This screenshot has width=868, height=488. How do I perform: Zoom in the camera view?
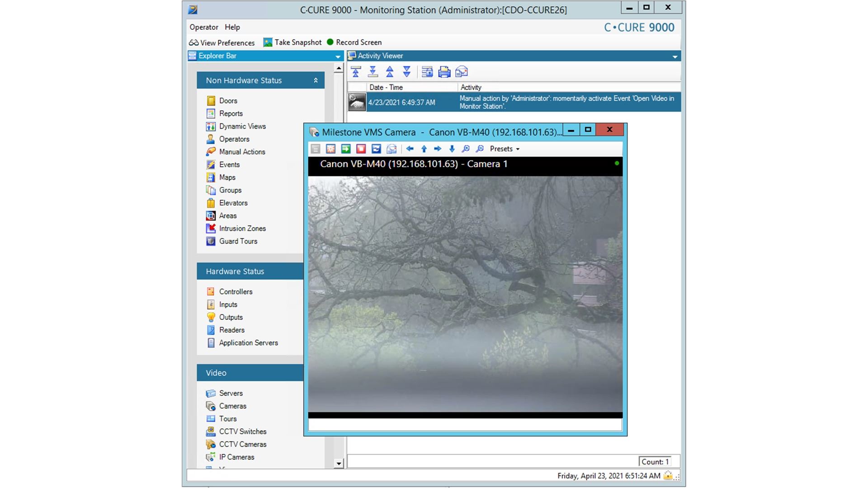pos(466,149)
